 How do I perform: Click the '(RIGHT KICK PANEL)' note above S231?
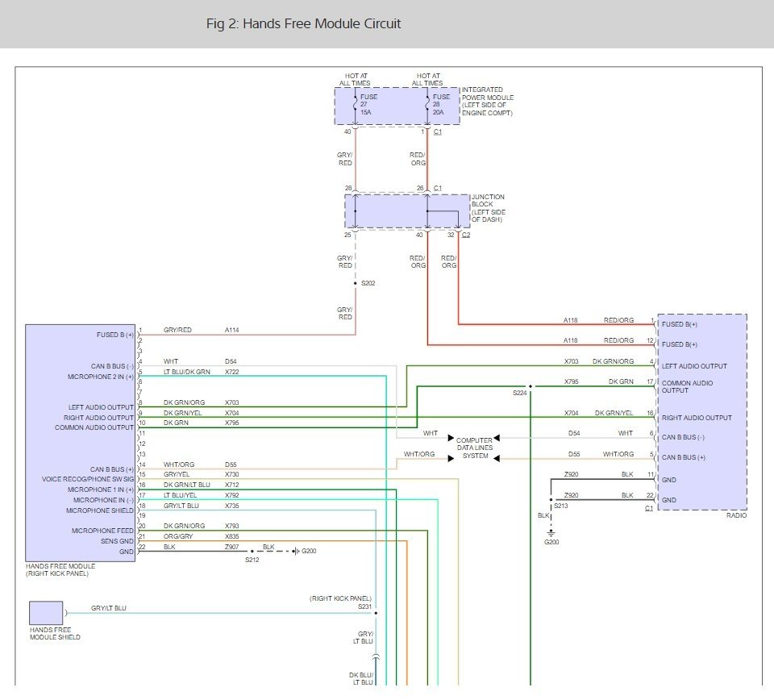click(x=340, y=598)
